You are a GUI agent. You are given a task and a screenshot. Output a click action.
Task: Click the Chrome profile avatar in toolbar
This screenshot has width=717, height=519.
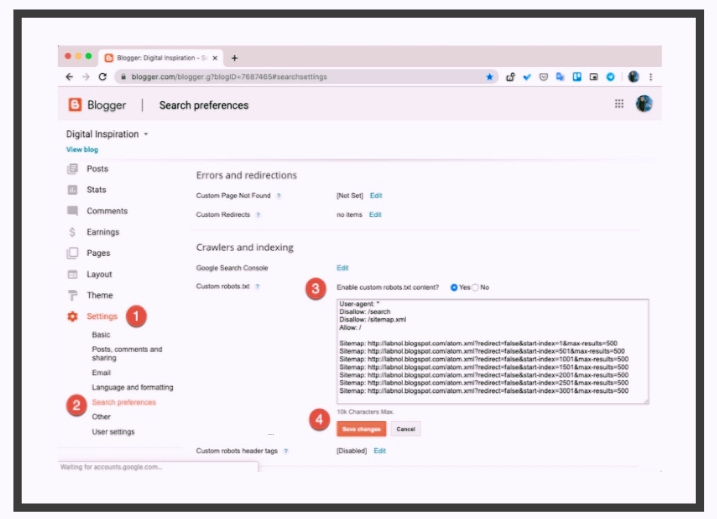633,77
